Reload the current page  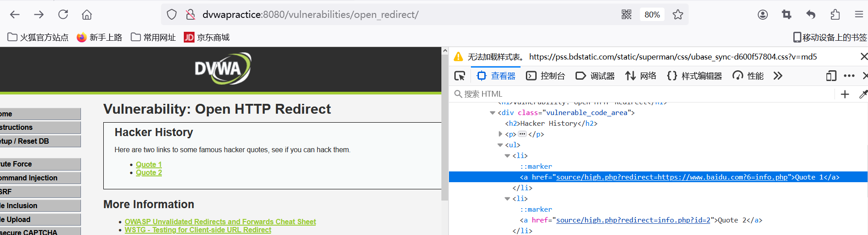click(63, 14)
